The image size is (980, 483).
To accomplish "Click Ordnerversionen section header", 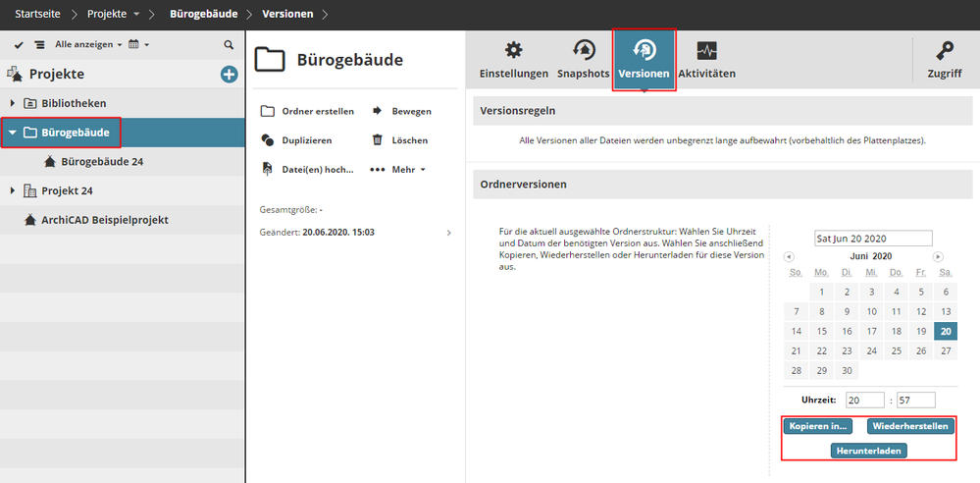I will point(723,185).
